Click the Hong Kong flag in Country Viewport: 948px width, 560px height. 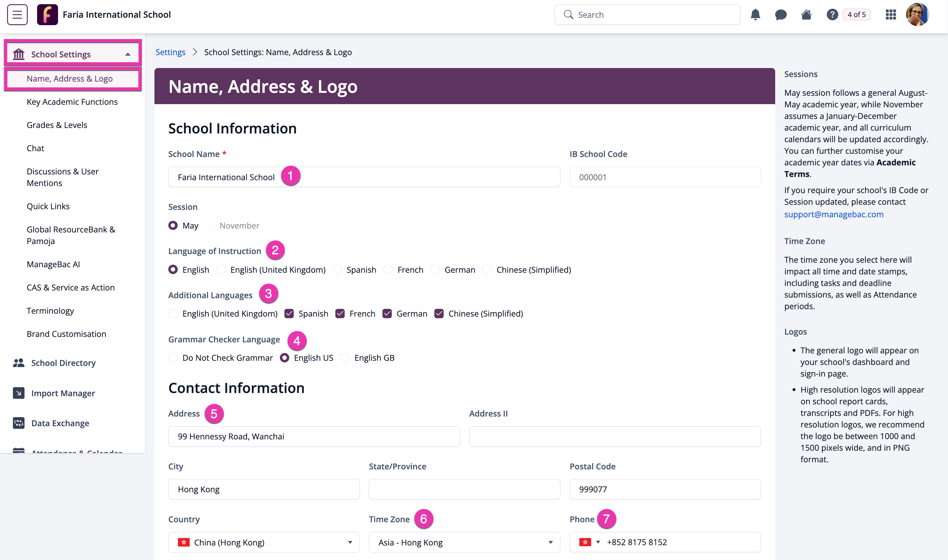click(x=184, y=542)
